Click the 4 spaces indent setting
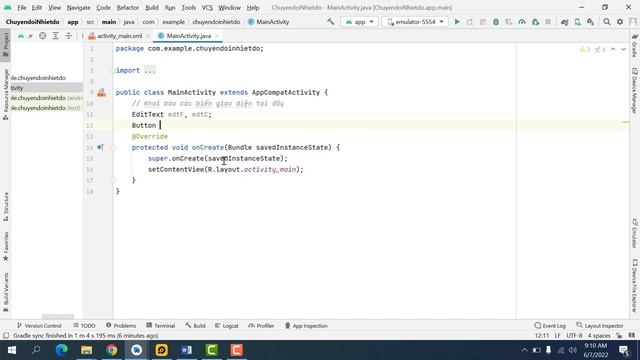This screenshot has height=360, width=640. coord(599,336)
